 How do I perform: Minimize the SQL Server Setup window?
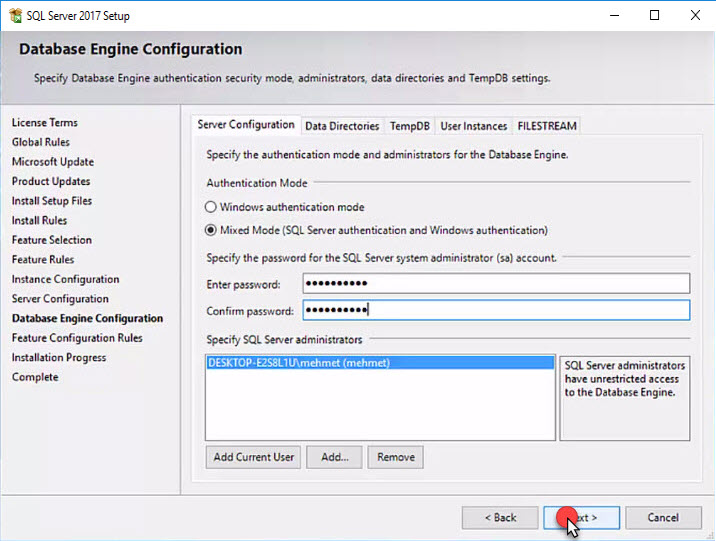pyautogui.click(x=615, y=16)
